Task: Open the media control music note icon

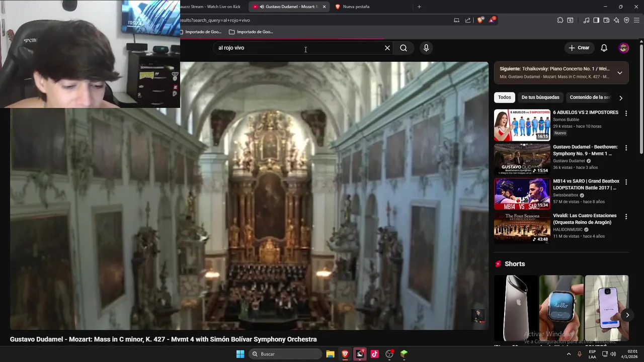Action: pos(586,20)
